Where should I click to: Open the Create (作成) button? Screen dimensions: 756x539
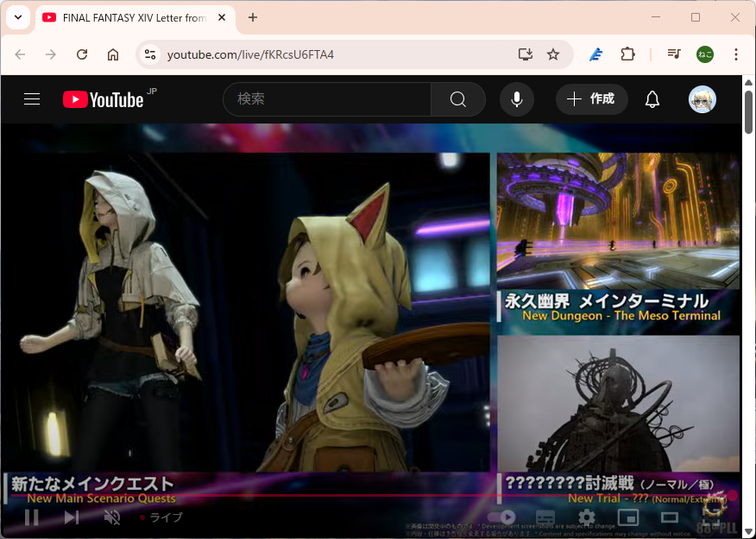click(x=591, y=99)
